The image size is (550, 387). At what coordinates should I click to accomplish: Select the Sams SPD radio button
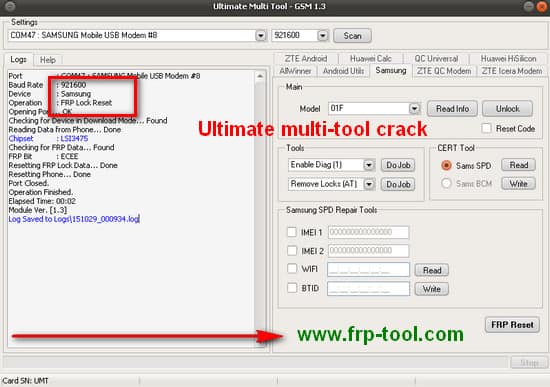click(446, 165)
